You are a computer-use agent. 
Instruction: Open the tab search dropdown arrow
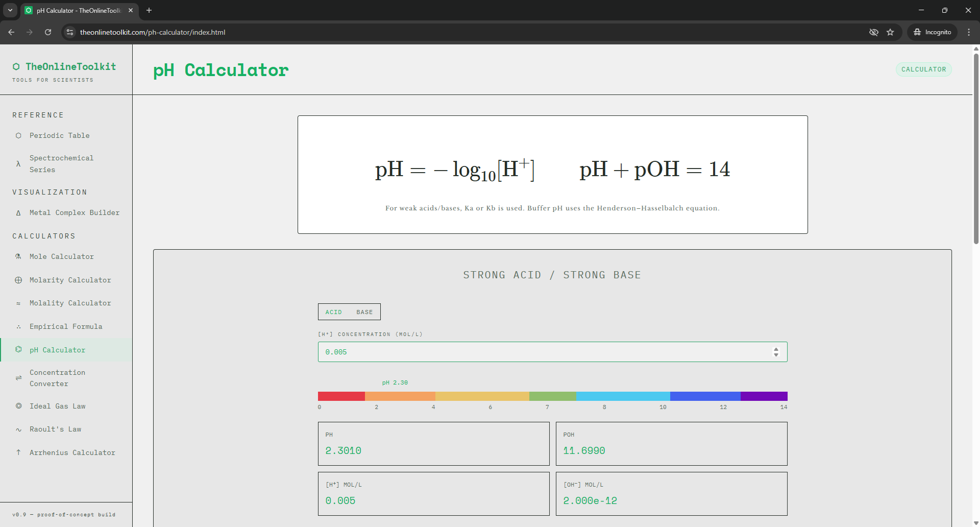(x=10, y=10)
